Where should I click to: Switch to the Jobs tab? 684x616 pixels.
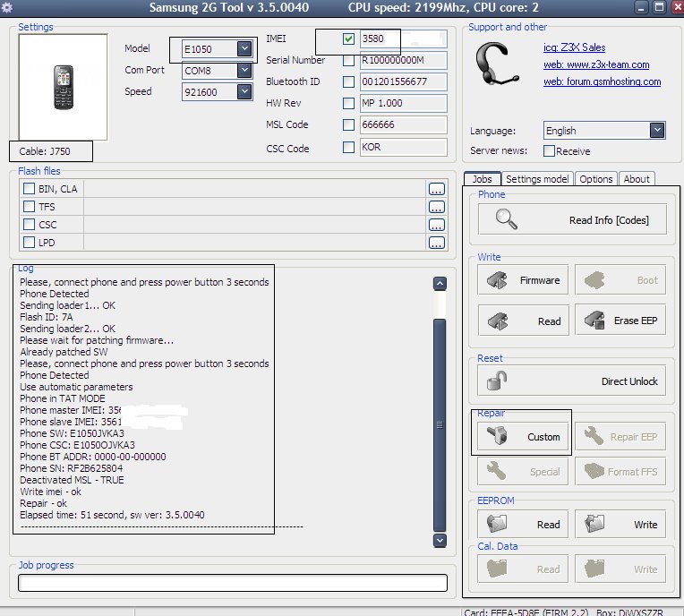click(x=482, y=179)
